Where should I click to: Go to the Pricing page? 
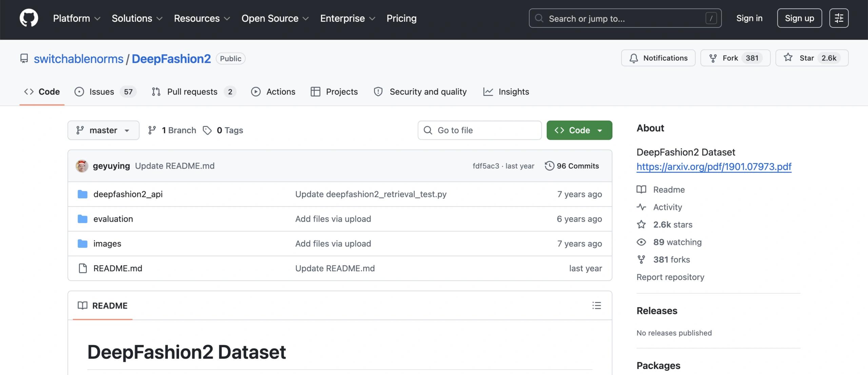coord(401,18)
